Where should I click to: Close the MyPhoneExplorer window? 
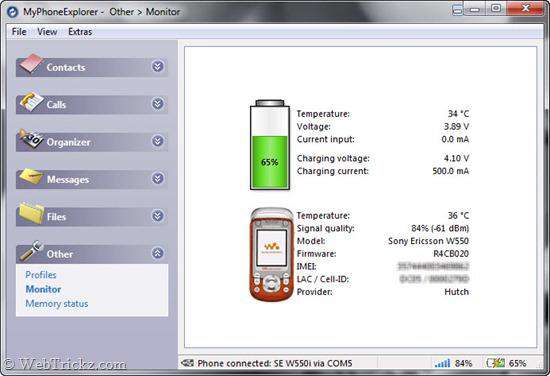tap(525, 8)
